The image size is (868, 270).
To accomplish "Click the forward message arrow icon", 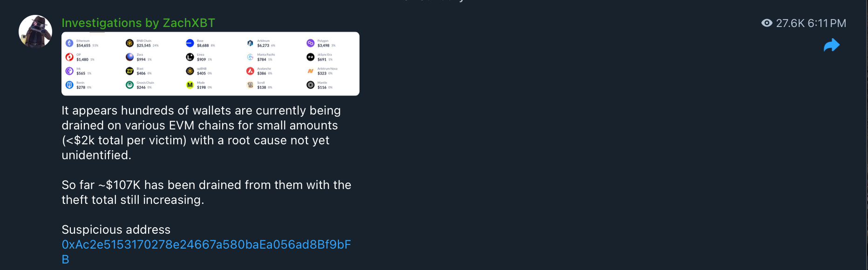I will click(x=831, y=45).
